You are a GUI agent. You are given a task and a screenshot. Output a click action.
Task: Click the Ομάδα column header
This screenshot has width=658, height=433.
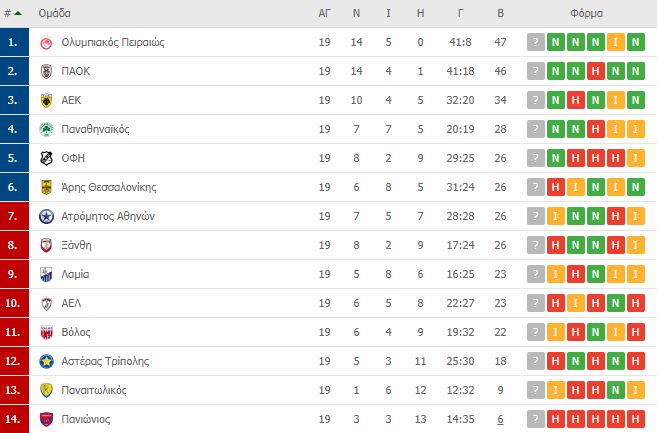(x=55, y=13)
